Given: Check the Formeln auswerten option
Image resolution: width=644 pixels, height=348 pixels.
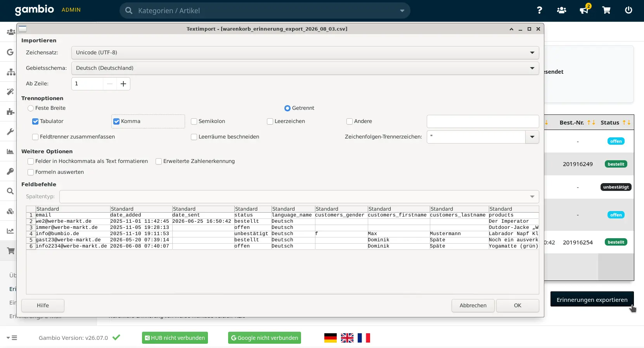Looking at the screenshot, I should [x=31, y=172].
